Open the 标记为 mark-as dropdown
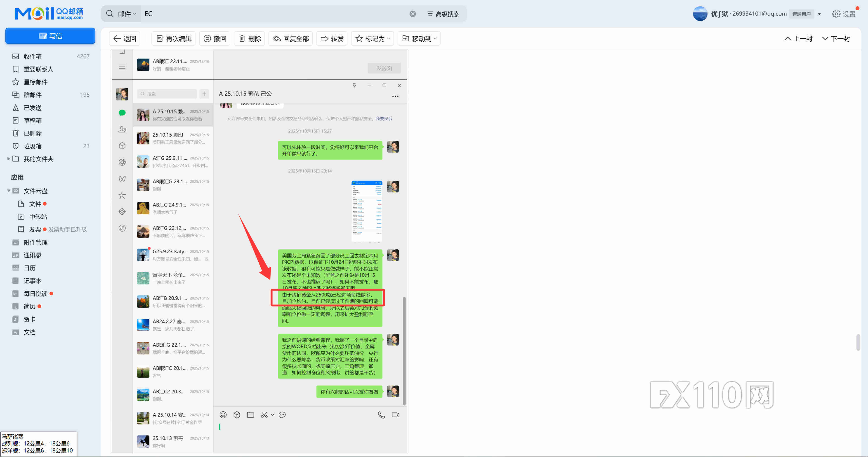868x457 pixels. coord(372,39)
